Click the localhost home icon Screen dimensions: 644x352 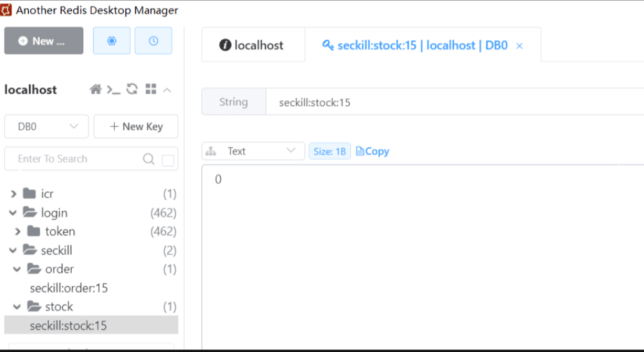[96, 89]
